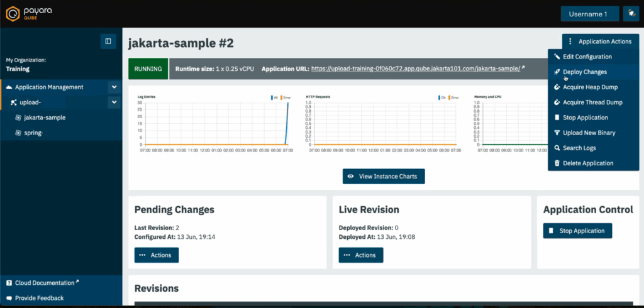Choose Deploy Changes menu entry
Image resolution: width=644 pixels, height=308 pixels.
coord(584,72)
